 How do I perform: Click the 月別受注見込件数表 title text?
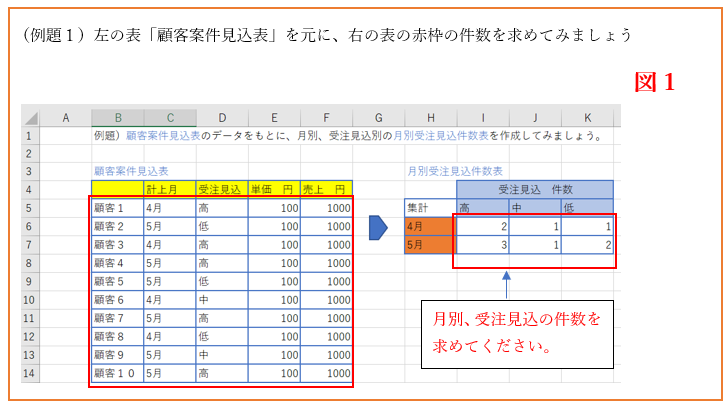(455, 171)
